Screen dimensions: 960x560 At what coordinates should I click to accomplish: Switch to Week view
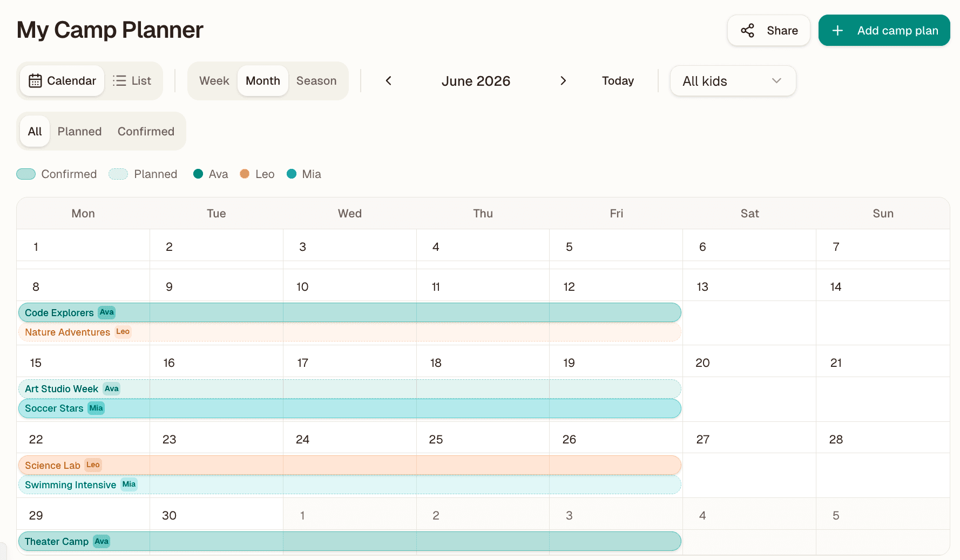click(214, 80)
